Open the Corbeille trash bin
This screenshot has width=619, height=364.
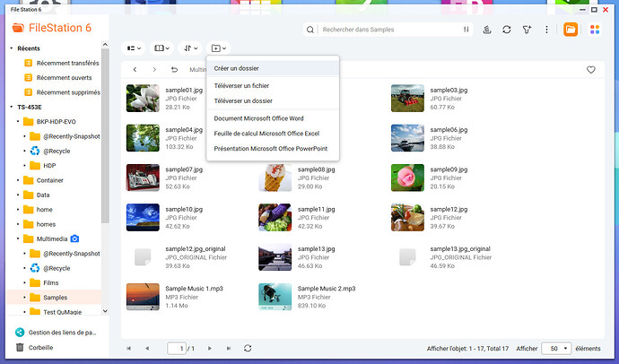coord(40,347)
